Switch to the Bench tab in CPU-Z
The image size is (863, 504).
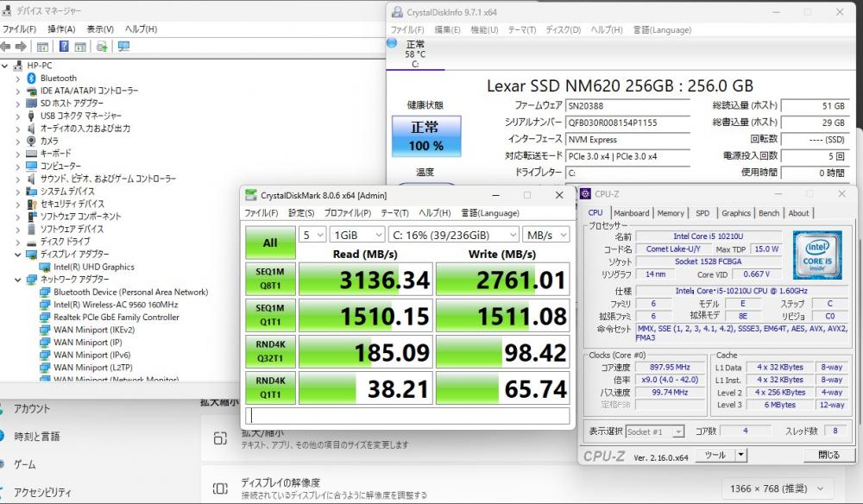click(x=769, y=213)
